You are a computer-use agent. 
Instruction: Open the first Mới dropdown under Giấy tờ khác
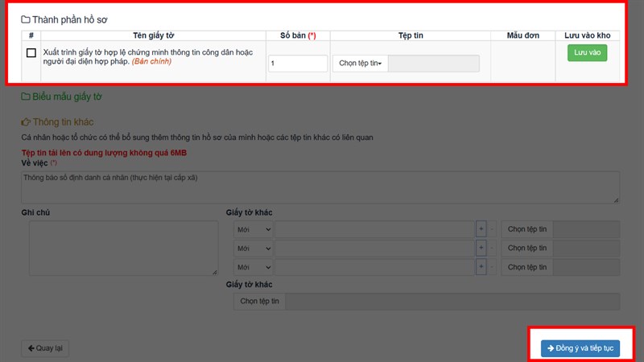pos(254,229)
